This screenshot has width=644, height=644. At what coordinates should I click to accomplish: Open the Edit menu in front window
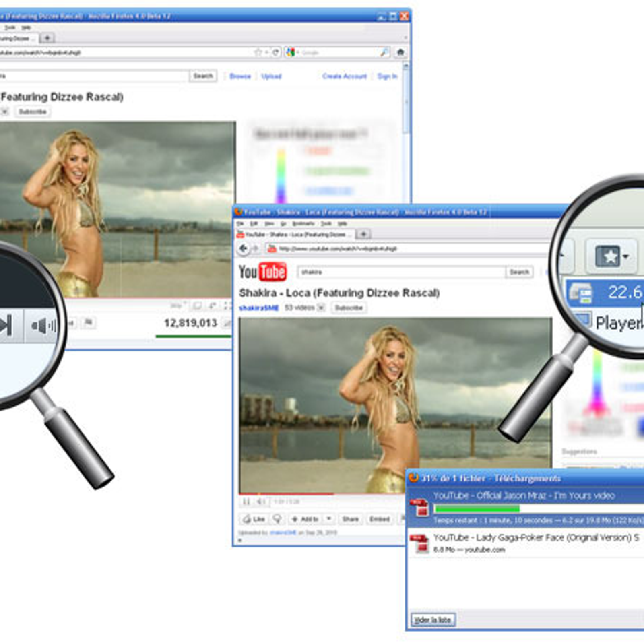coord(254,223)
